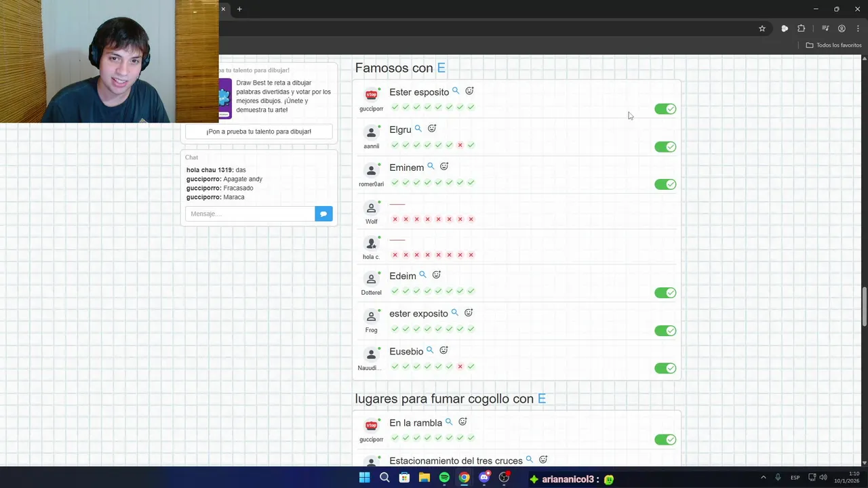Toggle validity switch for Elgru
This screenshot has height=488, width=868.
(x=665, y=147)
